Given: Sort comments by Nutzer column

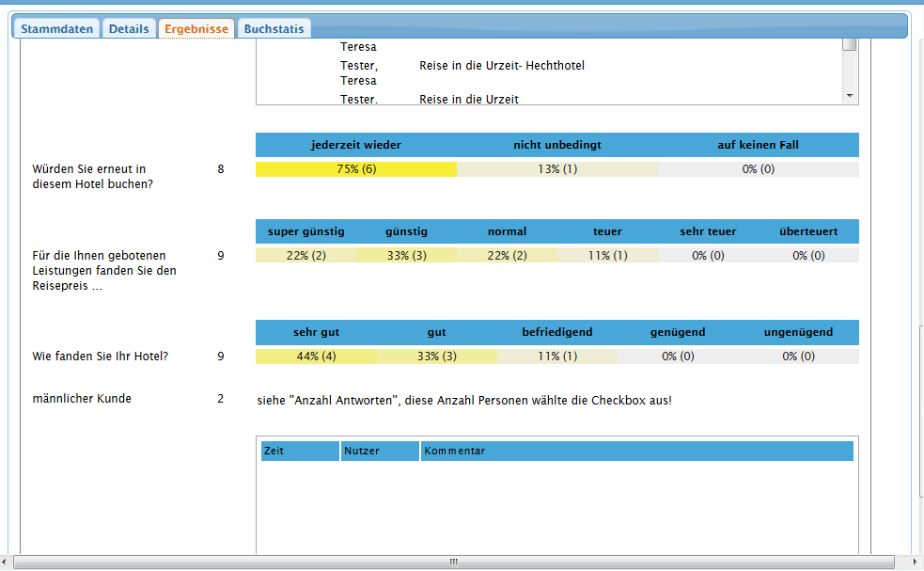Looking at the screenshot, I should tap(380, 452).
